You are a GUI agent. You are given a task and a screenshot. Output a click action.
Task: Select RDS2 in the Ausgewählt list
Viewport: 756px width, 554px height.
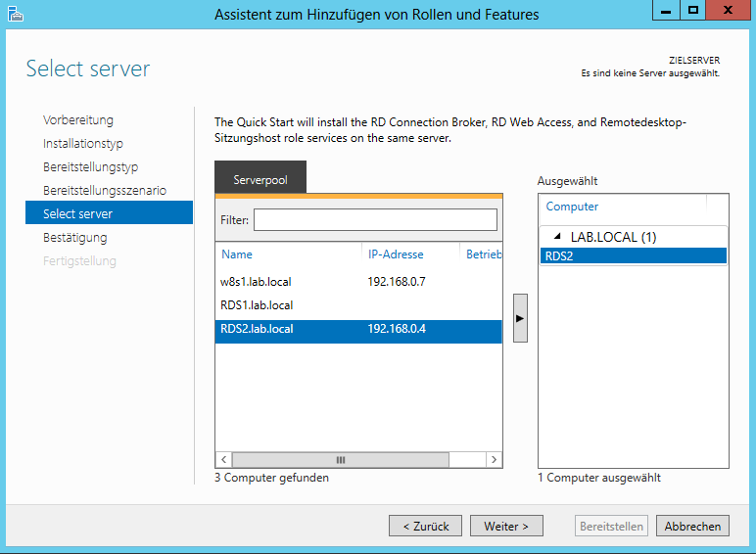pos(560,256)
